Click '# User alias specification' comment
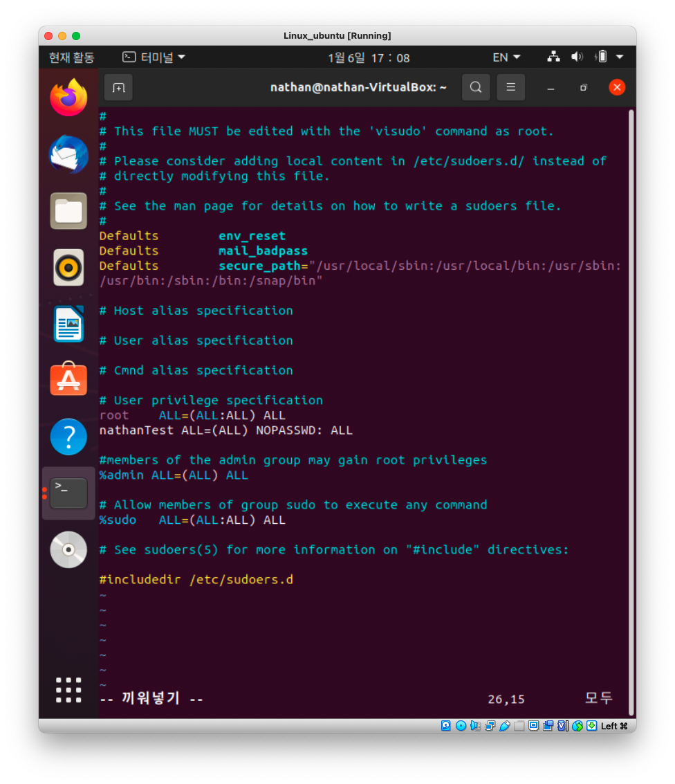 196,341
